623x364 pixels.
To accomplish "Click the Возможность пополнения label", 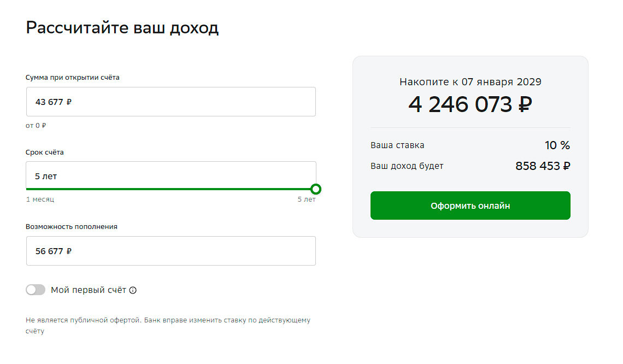I will (72, 226).
